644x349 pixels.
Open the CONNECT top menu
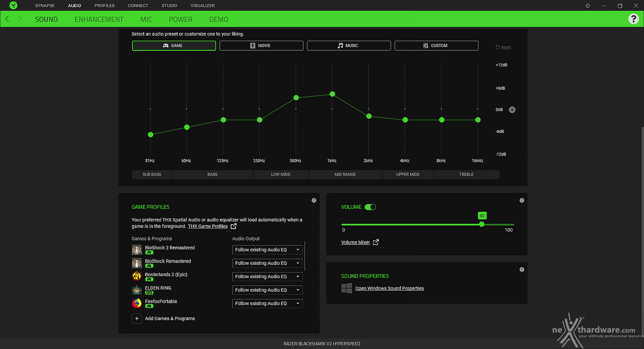click(x=138, y=6)
